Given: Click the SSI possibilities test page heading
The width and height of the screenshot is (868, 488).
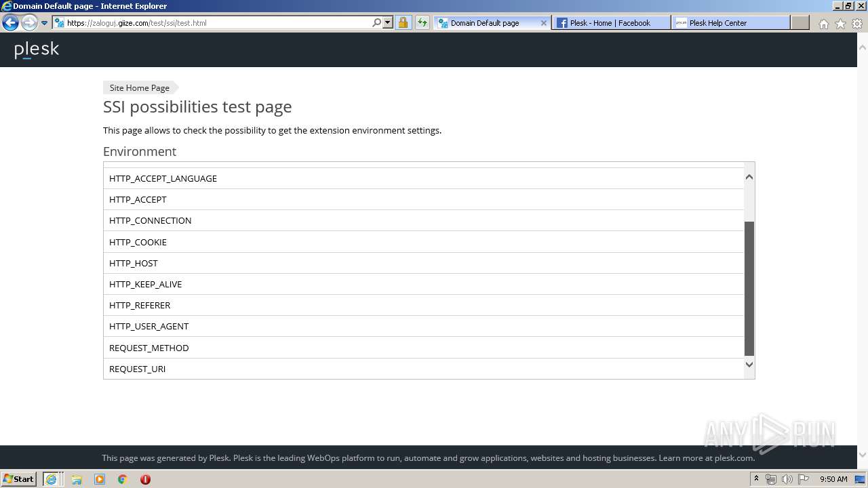Looking at the screenshot, I should (197, 106).
